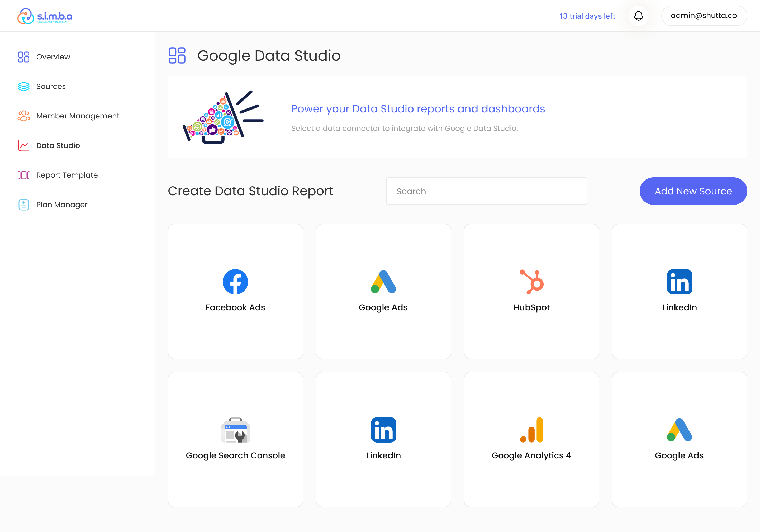Select the HubSpot sprocket logo
The image size is (760, 532).
tap(531, 282)
